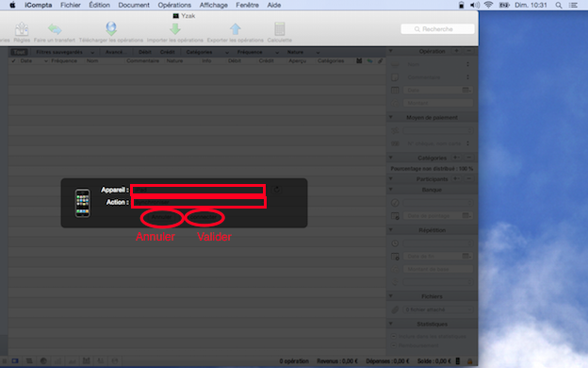This screenshot has width=588, height=368.
Task: Open the Action Synchroniser dropdown
Action: 198,202
